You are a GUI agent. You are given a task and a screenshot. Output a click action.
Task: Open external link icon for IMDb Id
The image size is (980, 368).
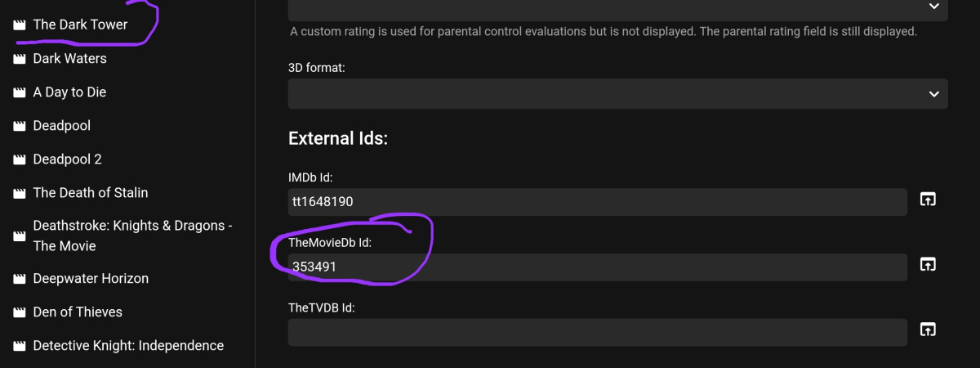(x=928, y=199)
